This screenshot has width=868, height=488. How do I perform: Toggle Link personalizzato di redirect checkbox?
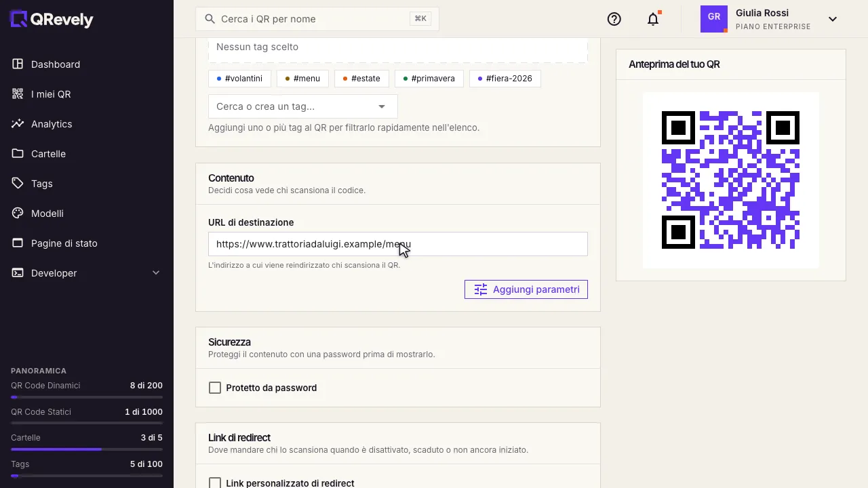click(x=215, y=483)
